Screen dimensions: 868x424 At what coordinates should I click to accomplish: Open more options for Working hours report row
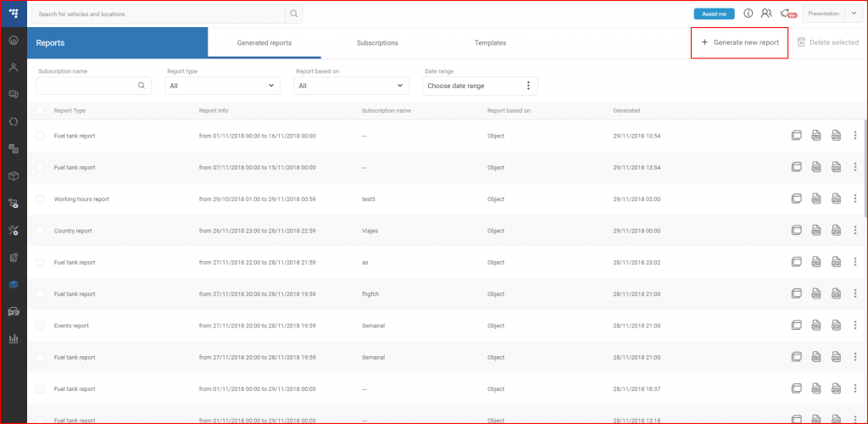pyautogui.click(x=855, y=198)
